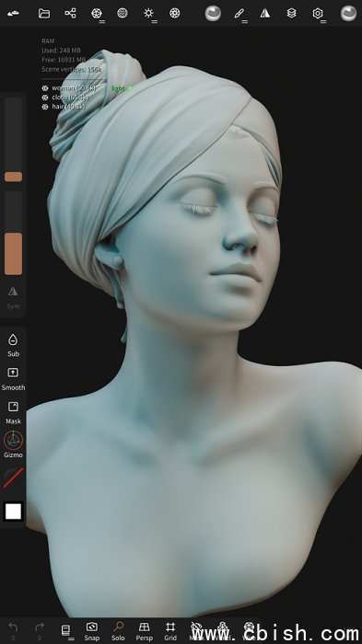Open the Scene hierarchy graph icon

coord(70,13)
